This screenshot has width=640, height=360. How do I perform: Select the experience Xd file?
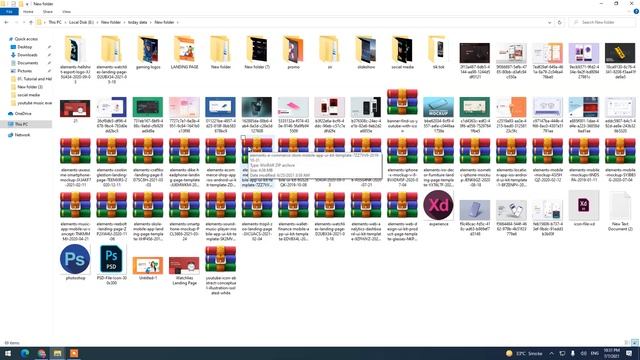coord(438,207)
